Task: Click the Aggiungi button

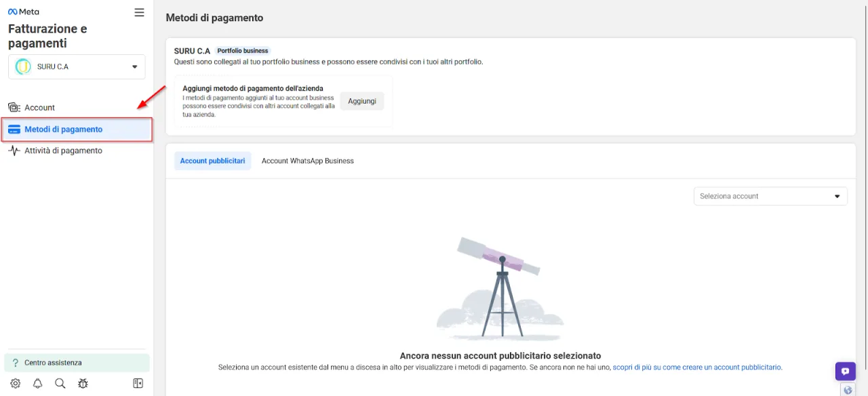Action: click(362, 101)
